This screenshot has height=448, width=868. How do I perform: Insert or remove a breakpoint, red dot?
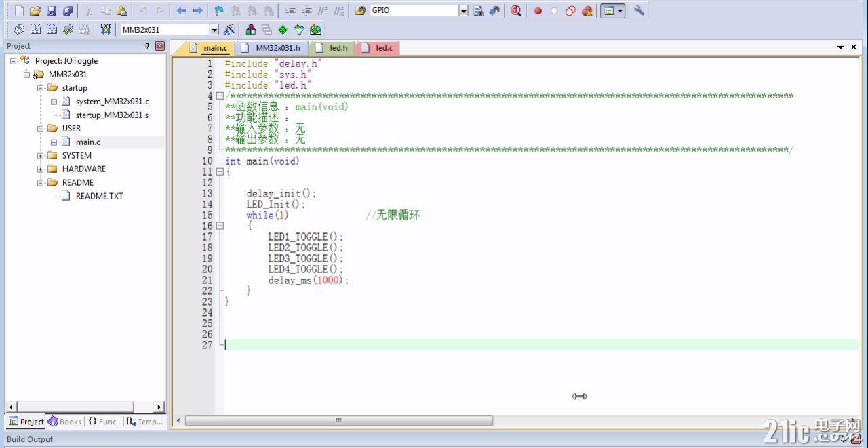tap(538, 11)
